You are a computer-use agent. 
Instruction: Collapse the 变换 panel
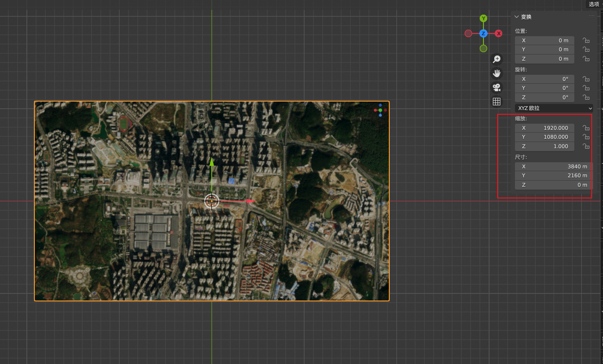coord(517,17)
